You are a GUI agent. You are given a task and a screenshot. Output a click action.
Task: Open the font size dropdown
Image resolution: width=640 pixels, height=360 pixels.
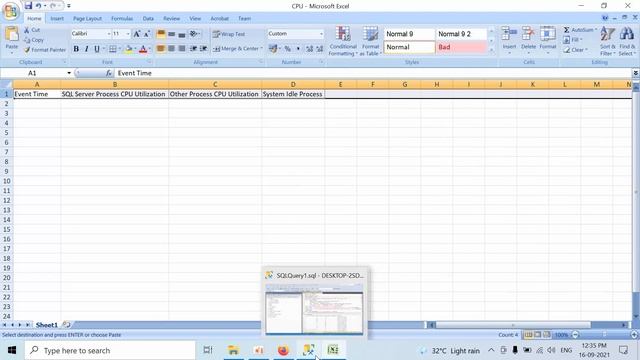(x=128, y=34)
